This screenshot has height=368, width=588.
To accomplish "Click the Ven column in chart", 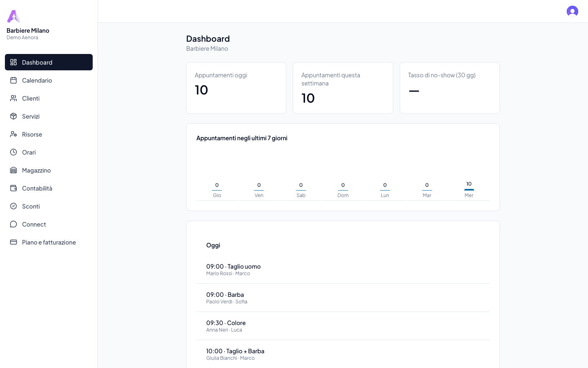I will click(x=259, y=190).
